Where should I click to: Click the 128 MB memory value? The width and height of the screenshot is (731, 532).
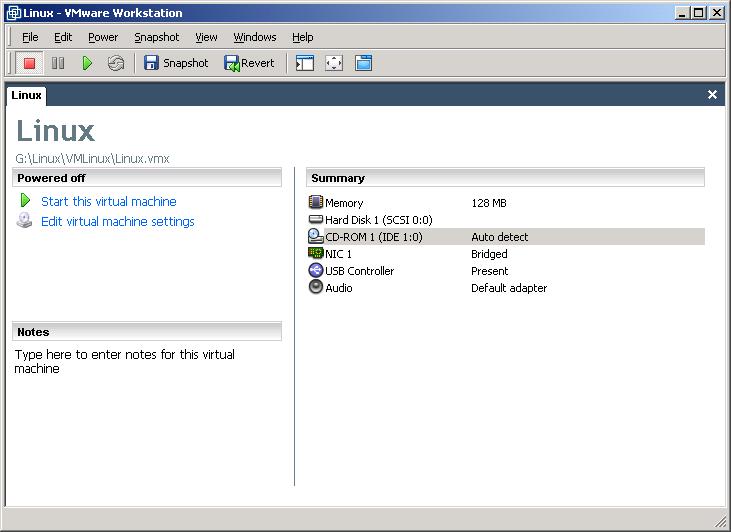489,203
